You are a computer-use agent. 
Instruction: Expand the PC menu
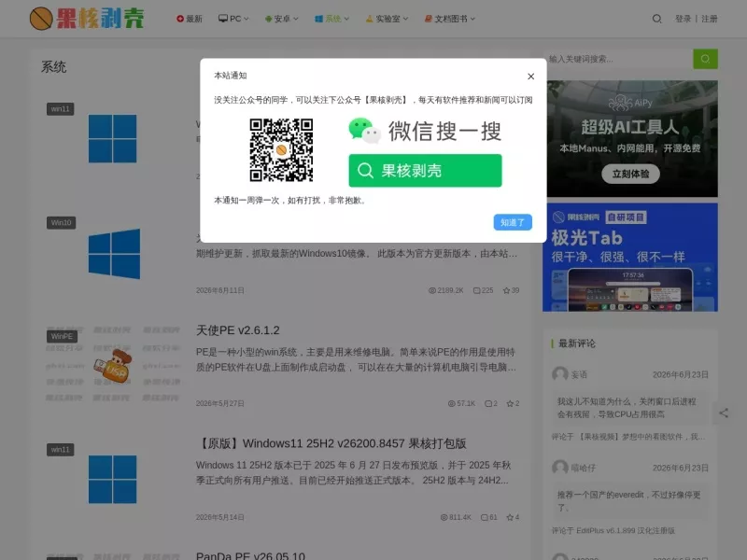tap(233, 19)
